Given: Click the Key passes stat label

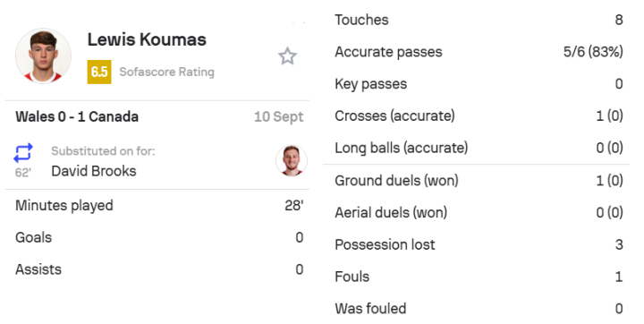Looking at the screenshot, I should tap(370, 84).
